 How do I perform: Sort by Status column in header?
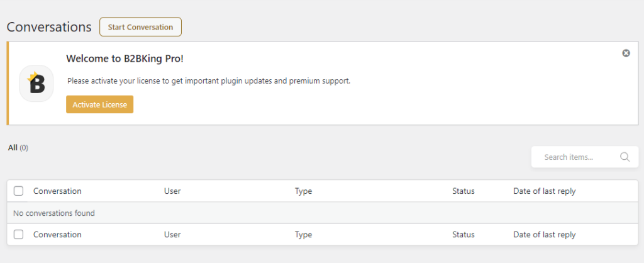464,191
